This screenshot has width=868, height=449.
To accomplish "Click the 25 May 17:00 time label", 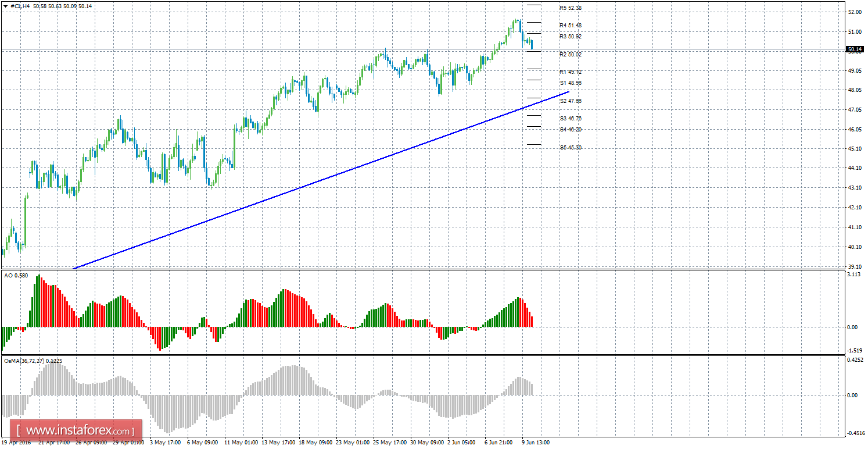I will click(390, 443).
